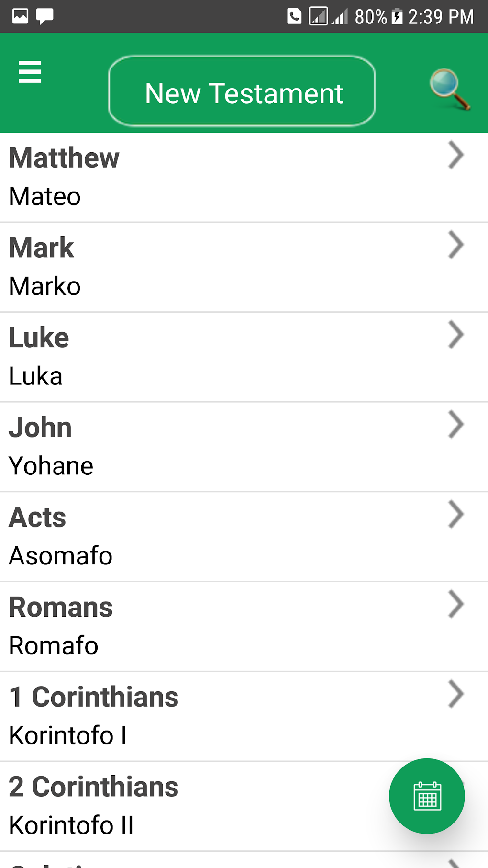The height and width of the screenshot is (868, 488).
Task: Tap the image notification icon in status bar
Action: 20,16
